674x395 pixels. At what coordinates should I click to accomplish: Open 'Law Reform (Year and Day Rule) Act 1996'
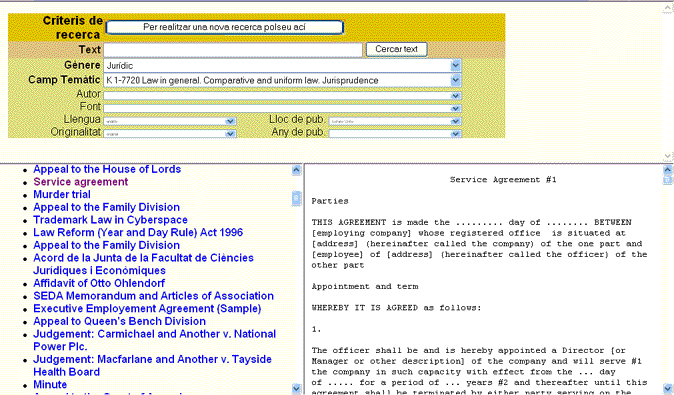(138, 233)
